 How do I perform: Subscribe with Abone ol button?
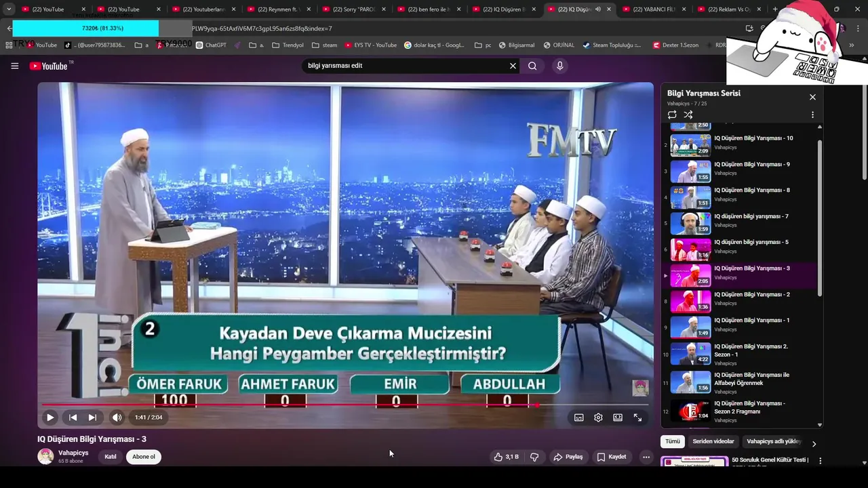[144, 457]
